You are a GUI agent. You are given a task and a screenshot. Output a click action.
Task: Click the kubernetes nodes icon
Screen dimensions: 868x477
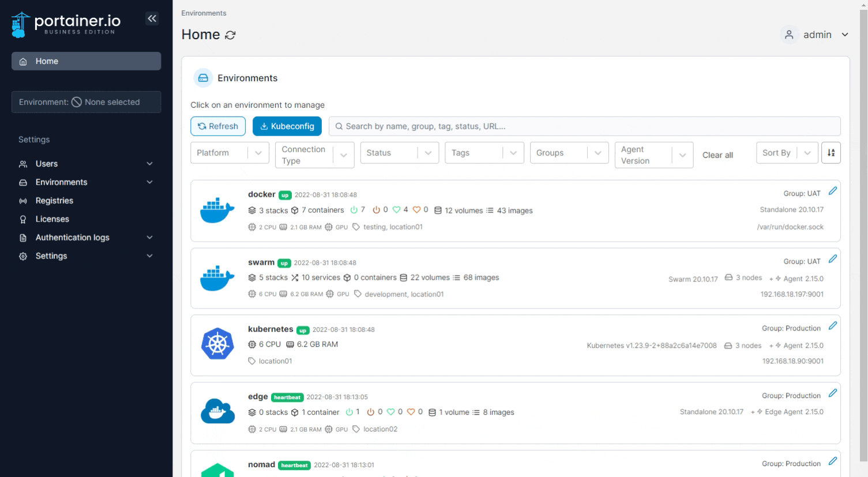coord(728,345)
